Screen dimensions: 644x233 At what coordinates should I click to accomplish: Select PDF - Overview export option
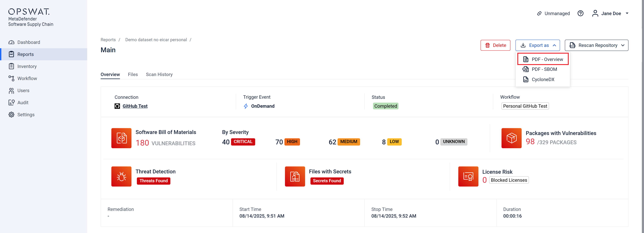[x=543, y=59]
